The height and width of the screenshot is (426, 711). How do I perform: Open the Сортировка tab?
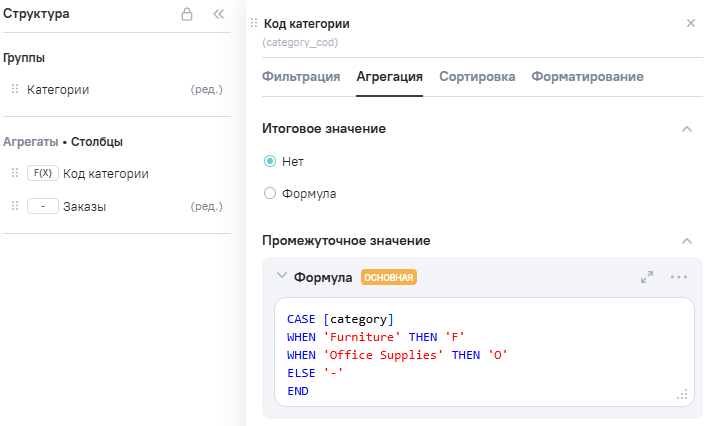click(477, 76)
